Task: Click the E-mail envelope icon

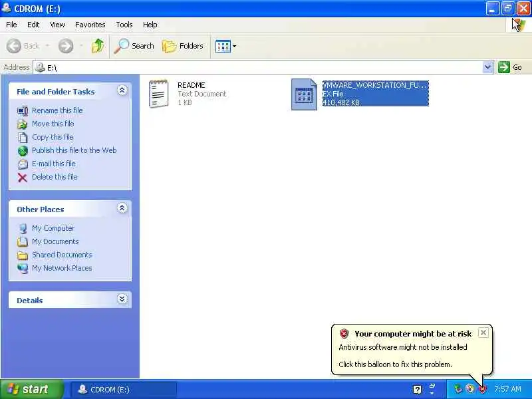Action: point(23,164)
